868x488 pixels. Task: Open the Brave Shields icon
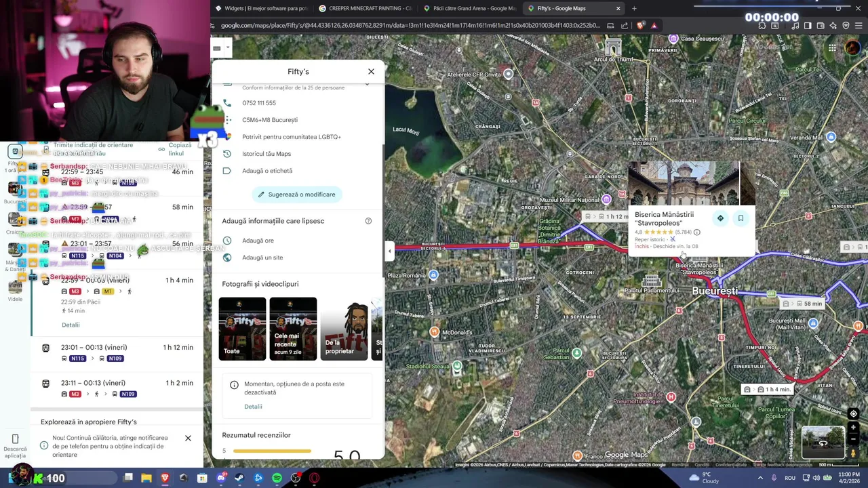pos(641,26)
